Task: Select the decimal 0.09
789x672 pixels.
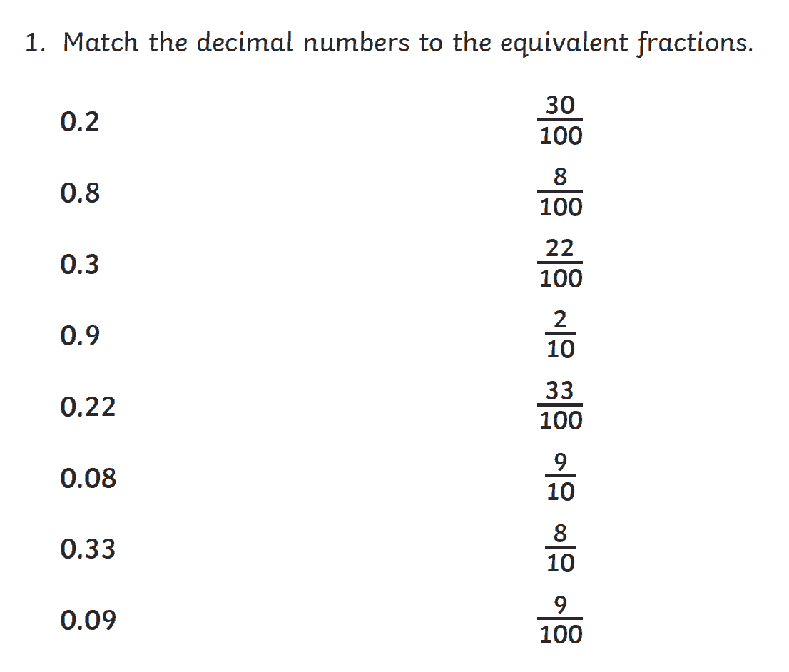Action: tap(88, 621)
